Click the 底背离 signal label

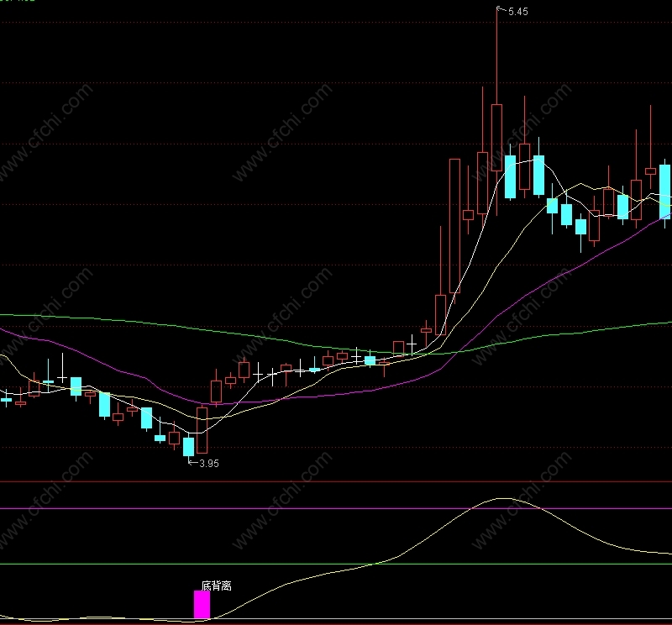pyautogui.click(x=217, y=586)
